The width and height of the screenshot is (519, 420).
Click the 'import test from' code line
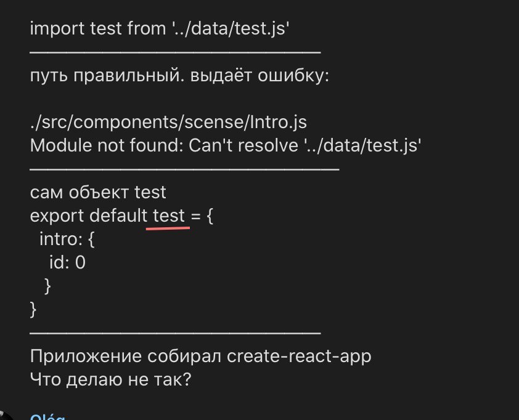[160, 30]
